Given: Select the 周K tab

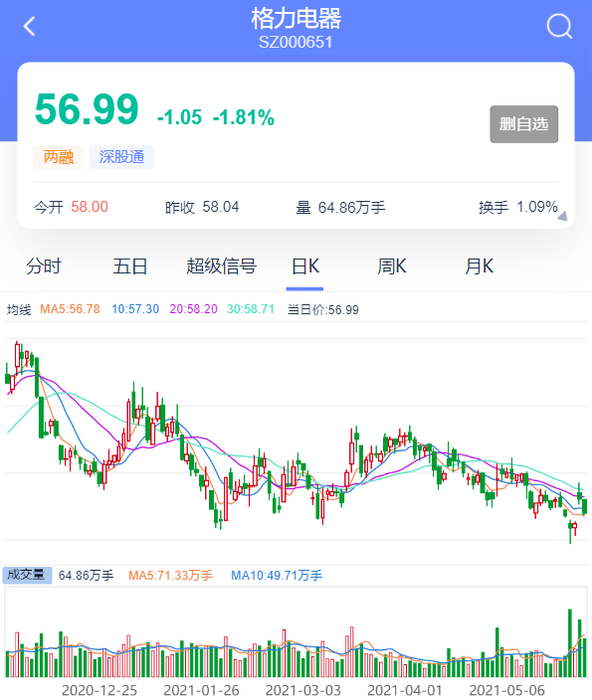Looking at the screenshot, I should tap(392, 266).
